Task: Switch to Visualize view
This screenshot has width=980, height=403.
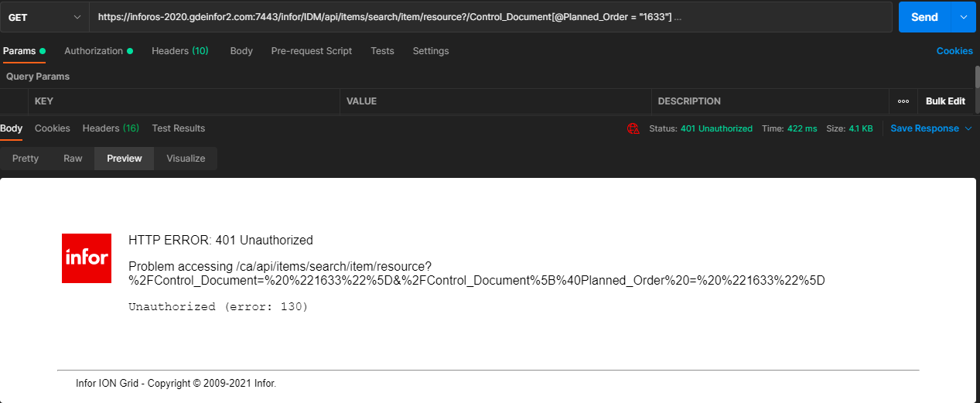Action: pyautogui.click(x=186, y=159)
